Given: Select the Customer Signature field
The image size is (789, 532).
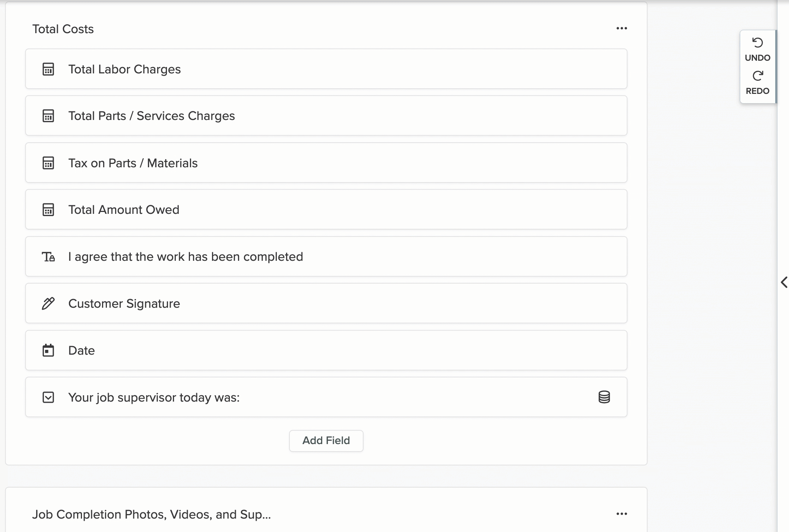Looking at the screenshot, I should (x=326, y=303).
